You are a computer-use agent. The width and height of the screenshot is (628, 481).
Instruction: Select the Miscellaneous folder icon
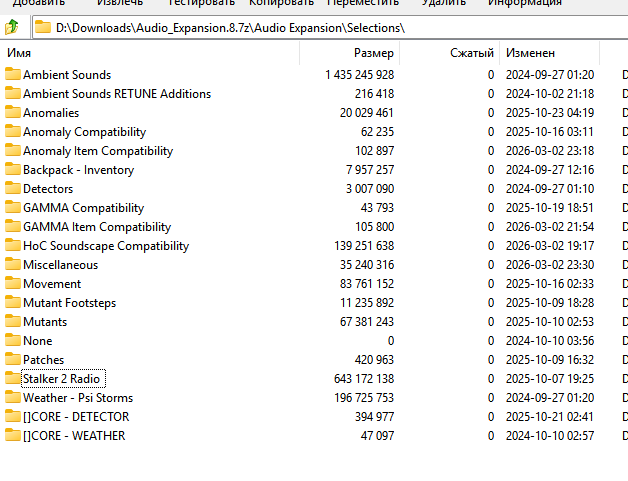13,264
